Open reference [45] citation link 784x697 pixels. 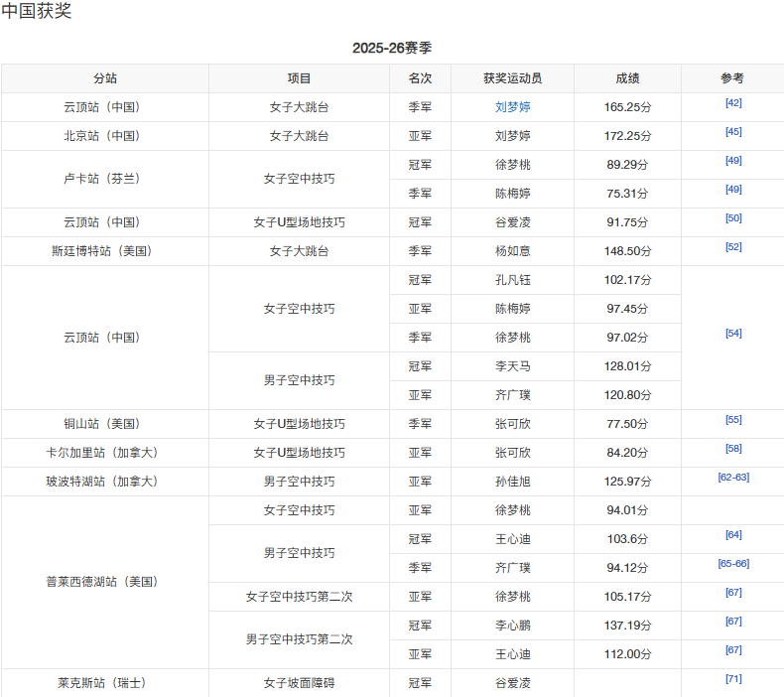pos(733,132)
